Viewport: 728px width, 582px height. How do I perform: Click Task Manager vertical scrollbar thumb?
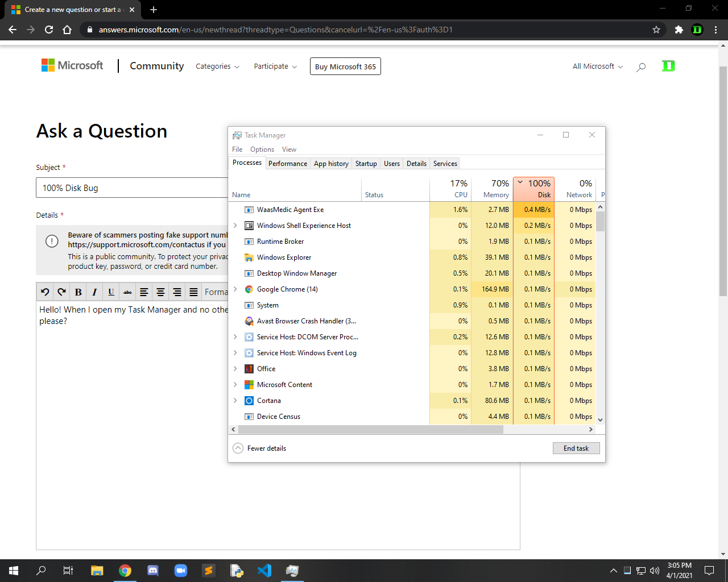pyautogui.click(x=601, y=222)
